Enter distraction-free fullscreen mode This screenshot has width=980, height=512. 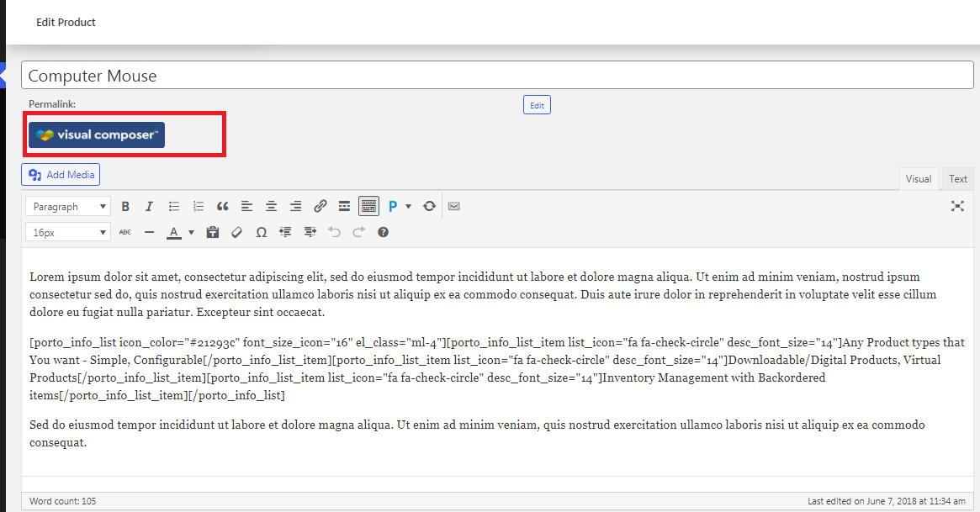click(x=957, y=206)
